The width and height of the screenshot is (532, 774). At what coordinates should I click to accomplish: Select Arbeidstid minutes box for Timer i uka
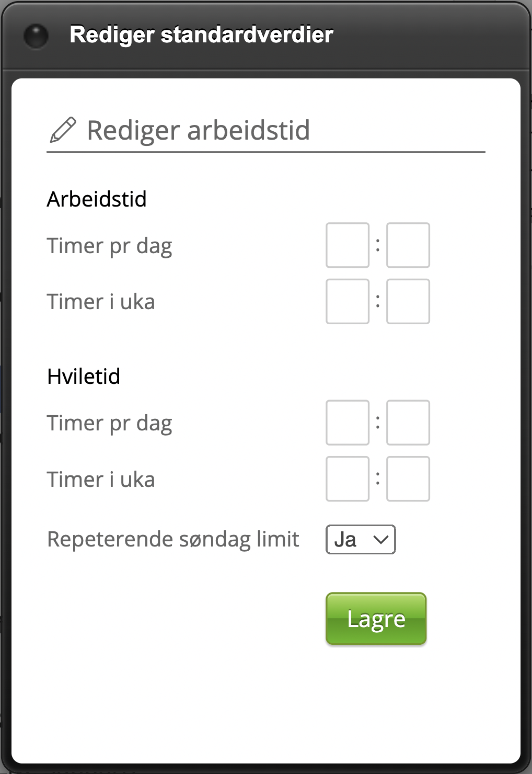[x=408, y=301]
